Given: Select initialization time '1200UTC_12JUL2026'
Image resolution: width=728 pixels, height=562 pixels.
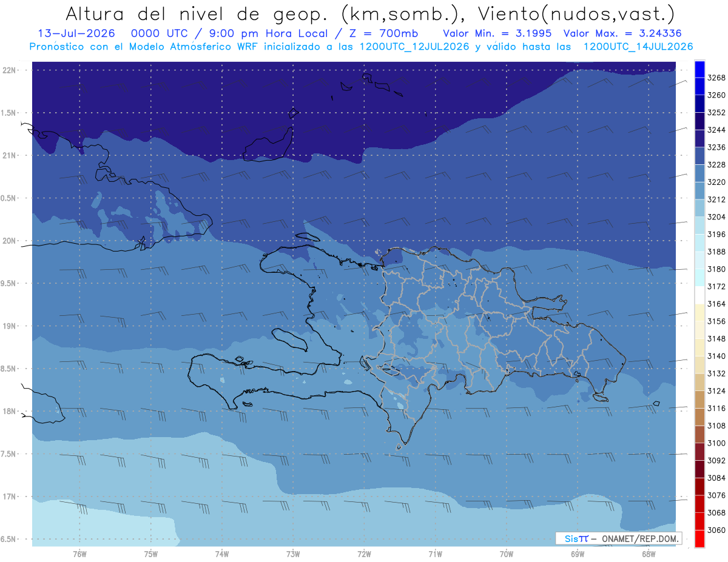Looking at the screenshot, I should click(414, 47).
